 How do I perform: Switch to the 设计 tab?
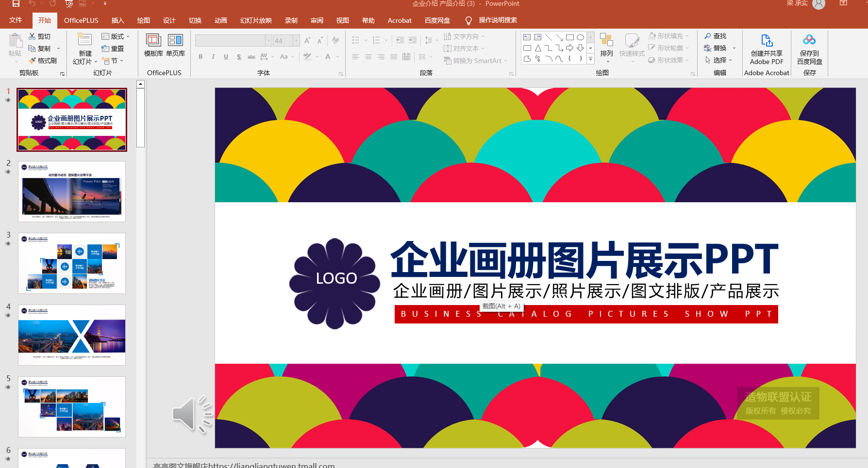(169, 20)
